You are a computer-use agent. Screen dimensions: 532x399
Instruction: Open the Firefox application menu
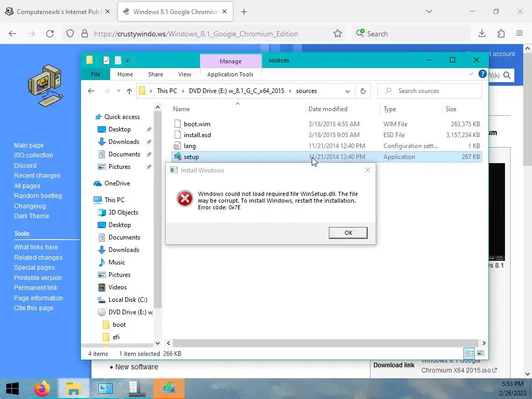point(520,34)
